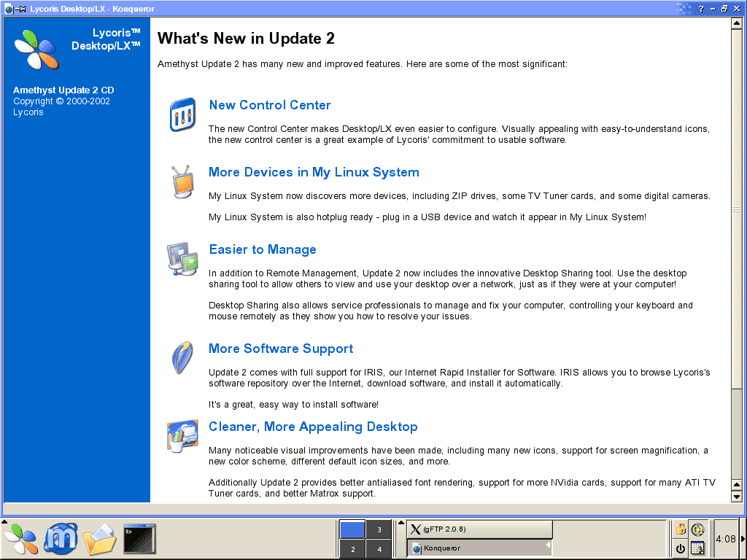Expand the hidden panel arrow beside clock

point(743,539)
